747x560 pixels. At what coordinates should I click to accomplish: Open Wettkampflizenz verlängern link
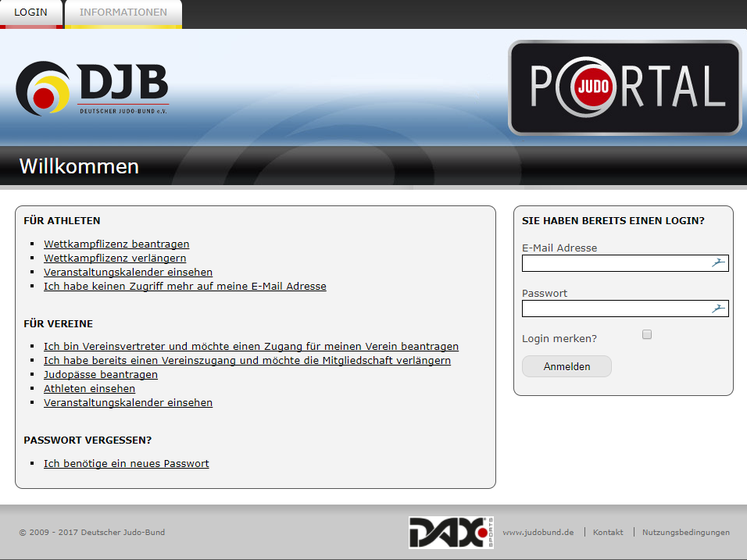click(115, 259)
